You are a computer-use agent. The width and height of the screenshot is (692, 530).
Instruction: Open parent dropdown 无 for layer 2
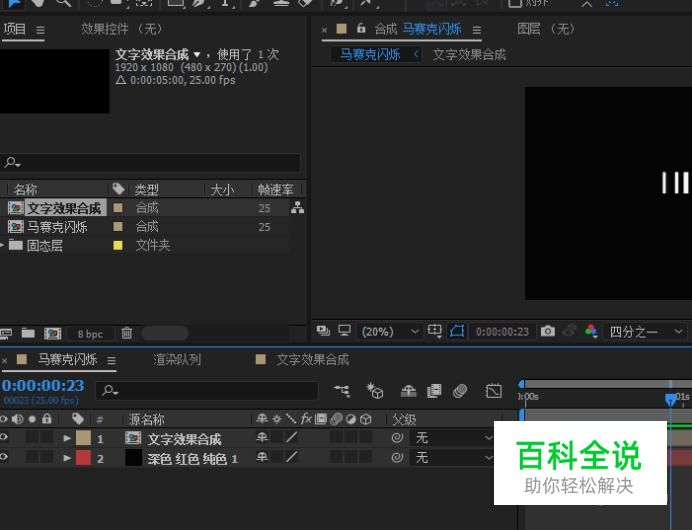tap(452, 458)
